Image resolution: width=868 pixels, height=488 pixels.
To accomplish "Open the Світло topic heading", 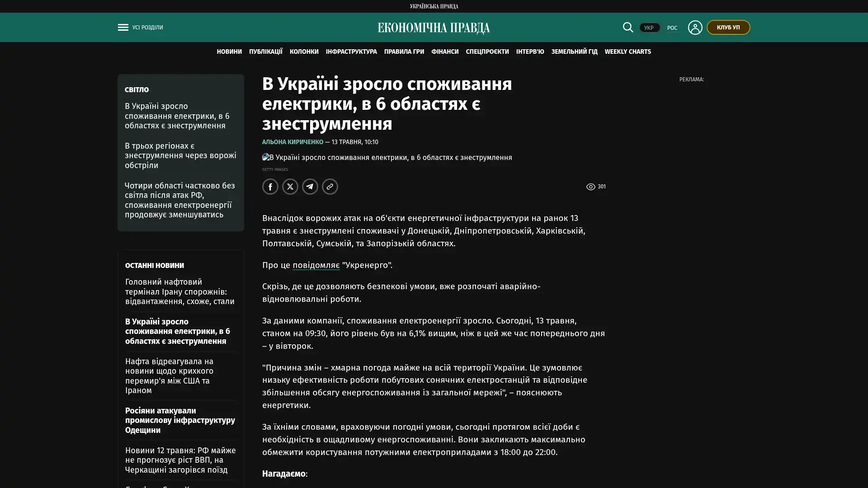I will pyautogui.click(x=137, y=90).
